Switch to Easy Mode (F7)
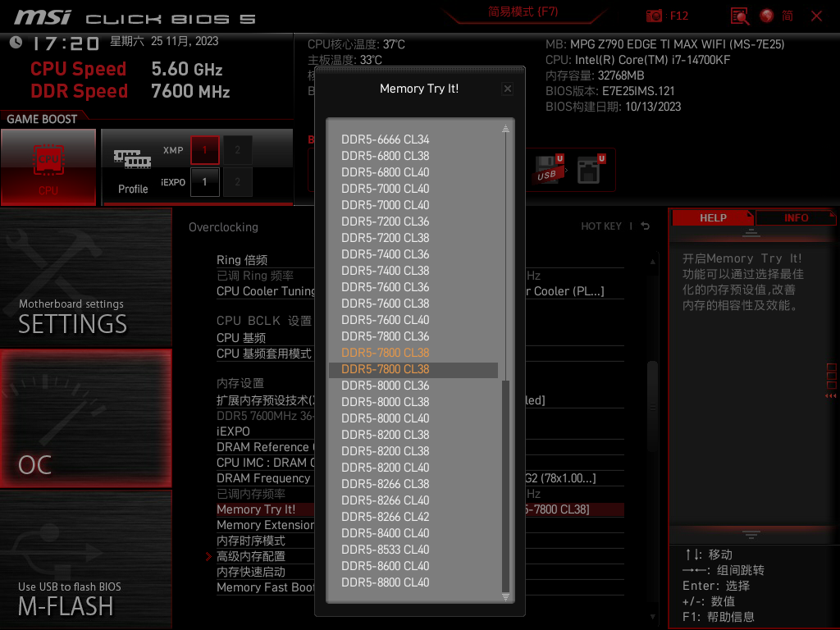Image resolution: width=840 pixels, height=630 pixels. tap(523, 11)
